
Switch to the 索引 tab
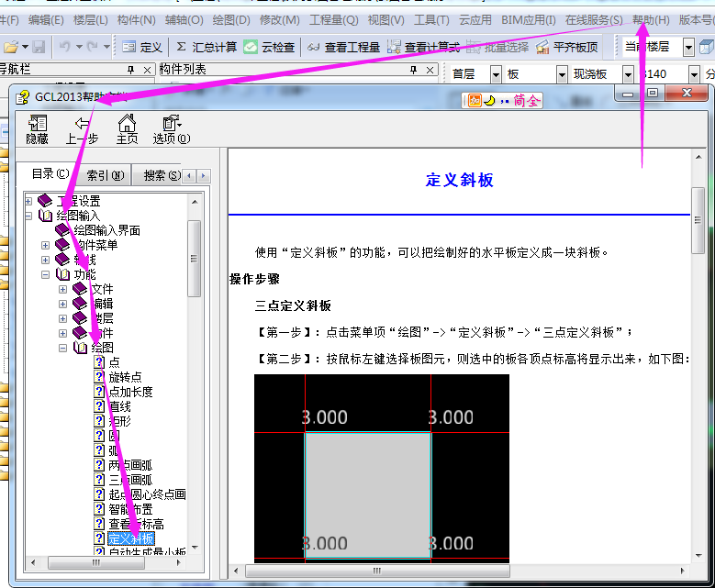tap(105, 174)
